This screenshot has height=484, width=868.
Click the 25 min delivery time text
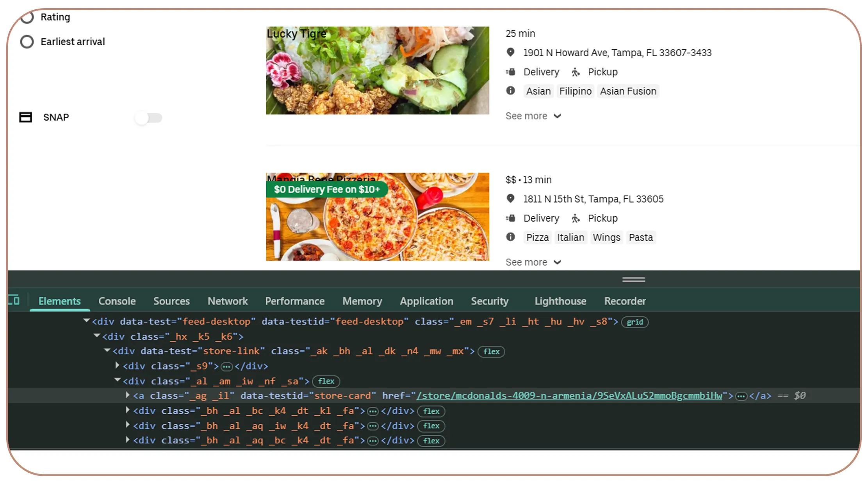[x=520, y=34]
